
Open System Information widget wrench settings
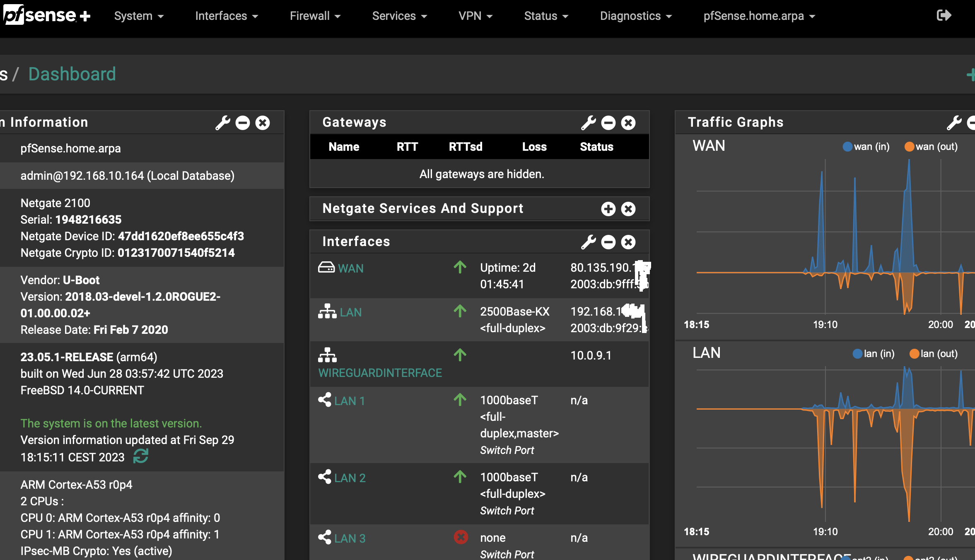click(x=223, y=123)
